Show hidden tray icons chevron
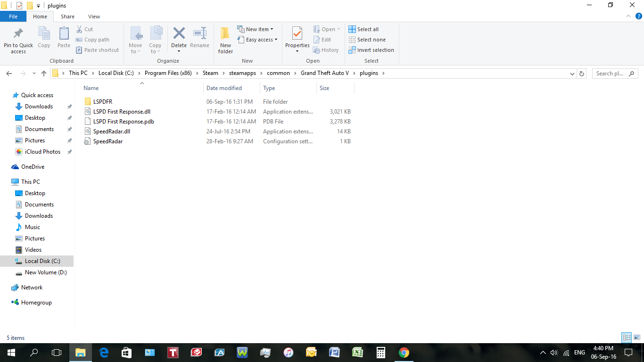644x362 pixels. pos(543,353)
